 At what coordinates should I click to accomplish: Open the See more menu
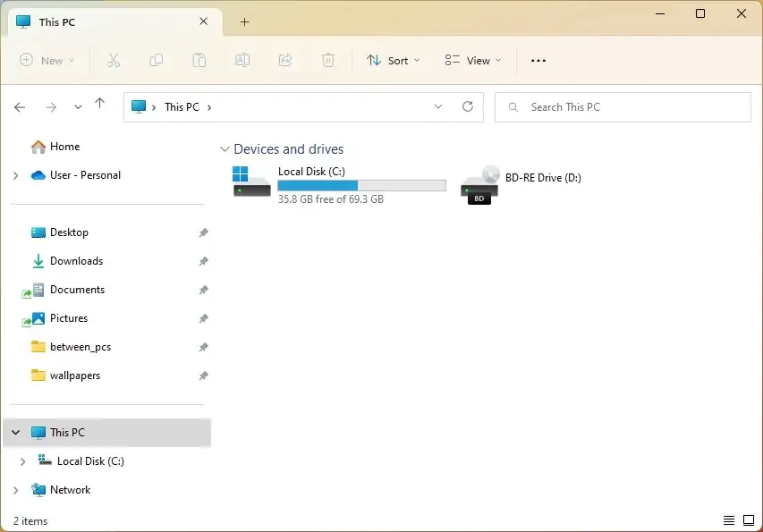tap(538, 60)
